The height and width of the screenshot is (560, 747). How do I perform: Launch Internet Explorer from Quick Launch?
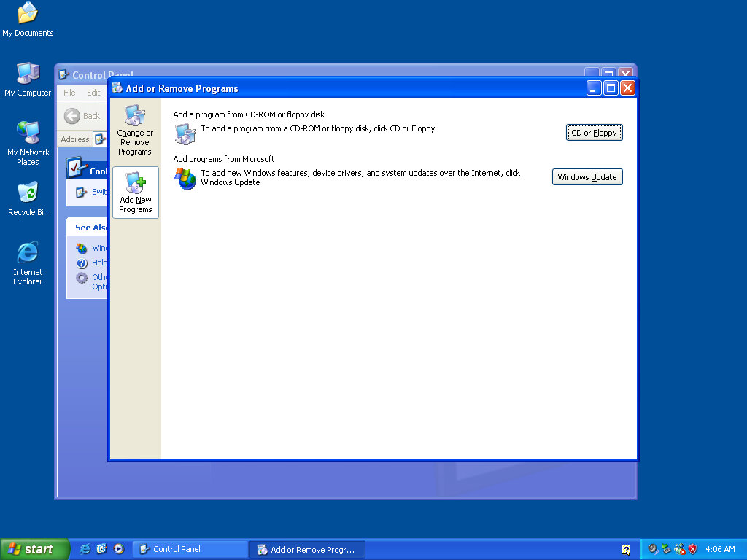coord(85,549)
